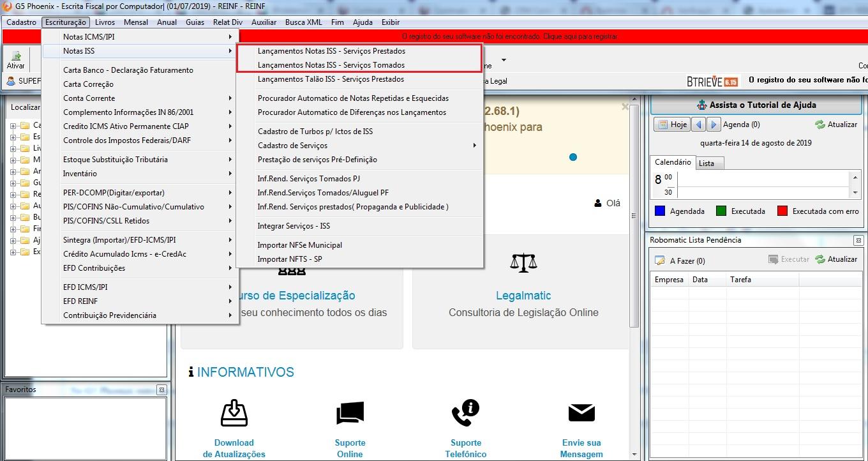The image size is (868, 461).
Task: Click the Hoje button in Agenda
Action: pyautogui.click(x=671, y=125)
